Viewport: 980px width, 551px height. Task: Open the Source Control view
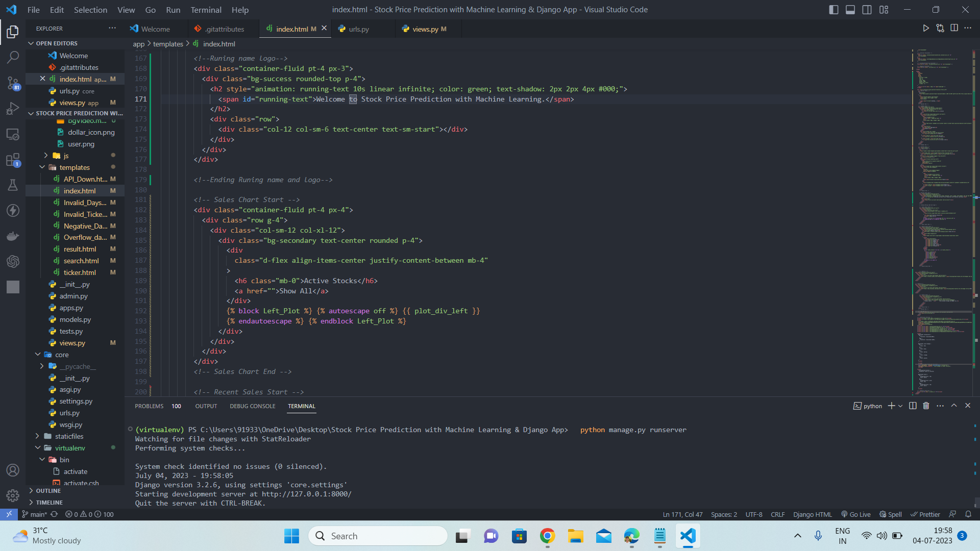tap(13, 83)
